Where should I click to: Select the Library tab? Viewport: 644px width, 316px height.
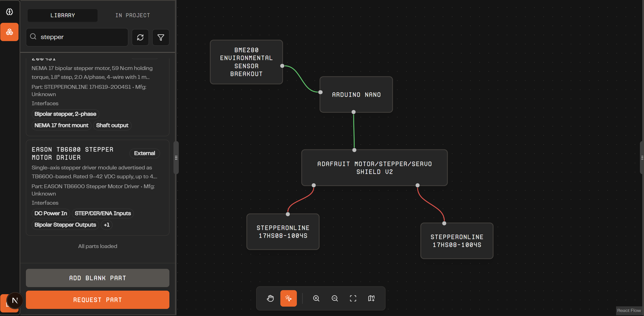(x=62, y=15)
